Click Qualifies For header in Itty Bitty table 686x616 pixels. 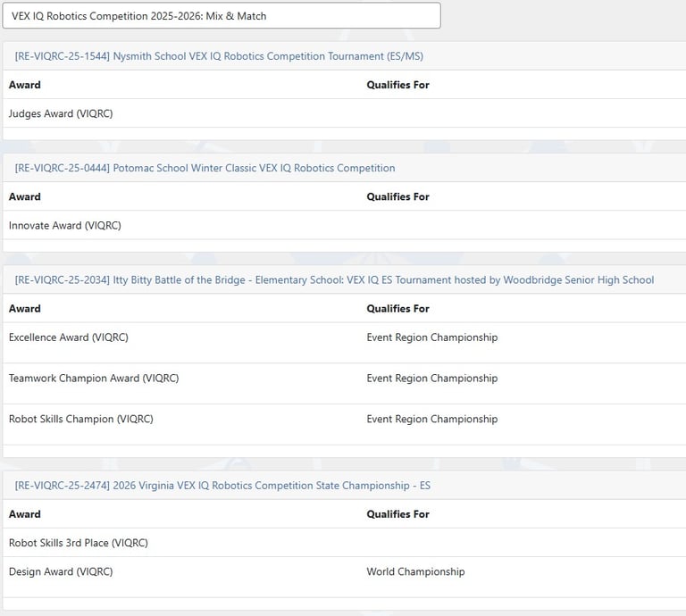(397, 309)
